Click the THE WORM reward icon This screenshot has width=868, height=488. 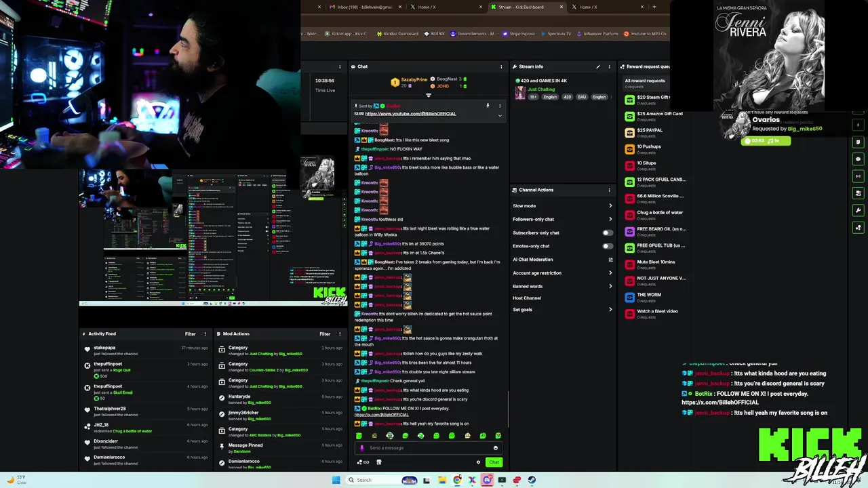629,297
